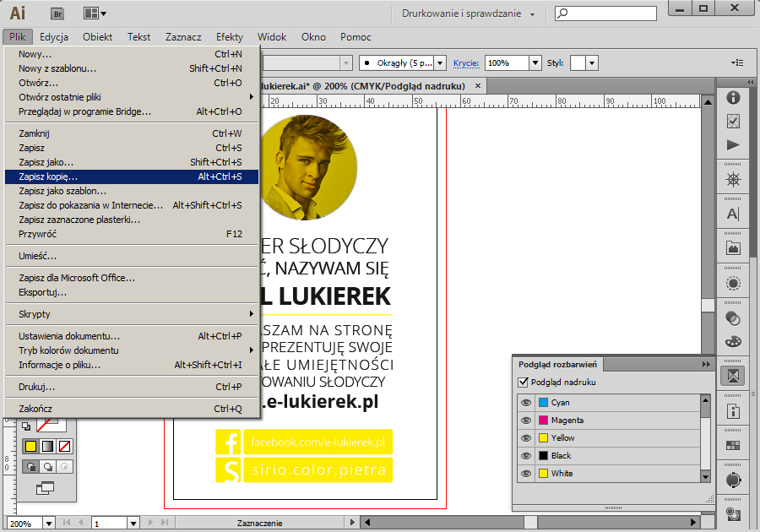Open the Krycie 100% dropdown arrow
This screenshot has height=532, width=760.
[x=535, y=63]
